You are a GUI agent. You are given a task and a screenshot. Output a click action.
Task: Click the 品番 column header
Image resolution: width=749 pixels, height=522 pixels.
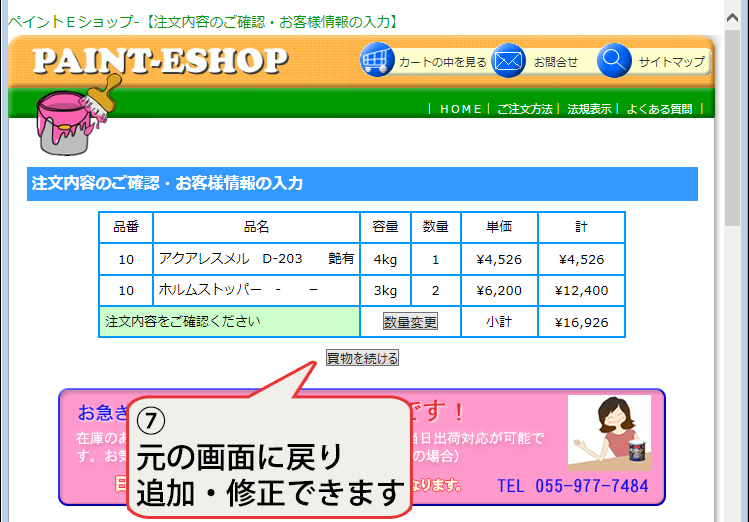click(x=126, y=227)
